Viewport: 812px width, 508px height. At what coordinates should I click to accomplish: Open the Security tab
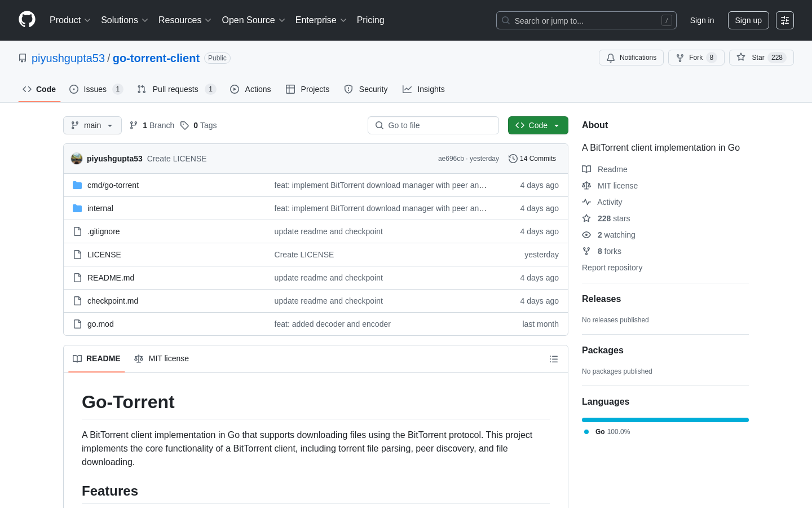(x=366, y=89)
